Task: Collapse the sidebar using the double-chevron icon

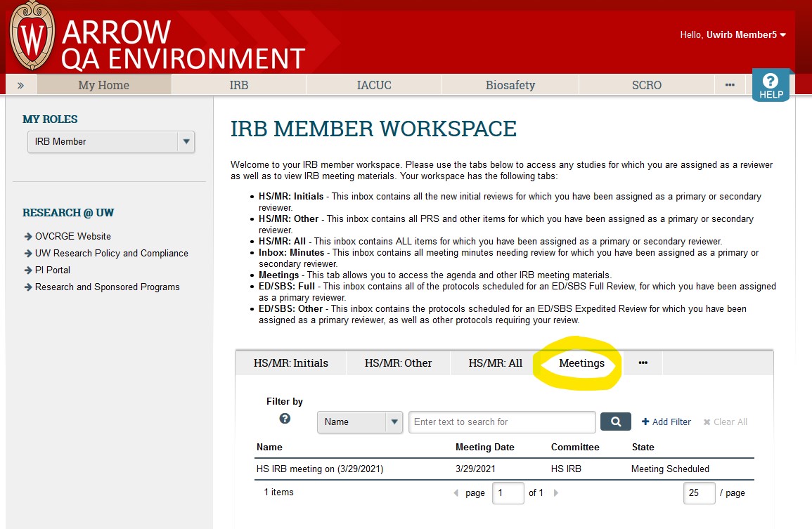Action: [x=20, y=84]
